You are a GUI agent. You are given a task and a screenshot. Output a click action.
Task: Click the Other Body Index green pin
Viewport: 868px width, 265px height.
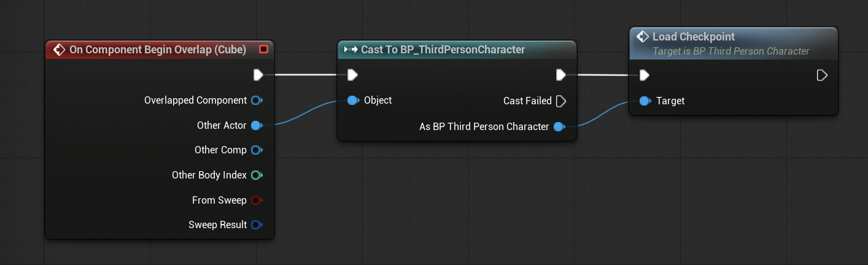tap(257, 175)
